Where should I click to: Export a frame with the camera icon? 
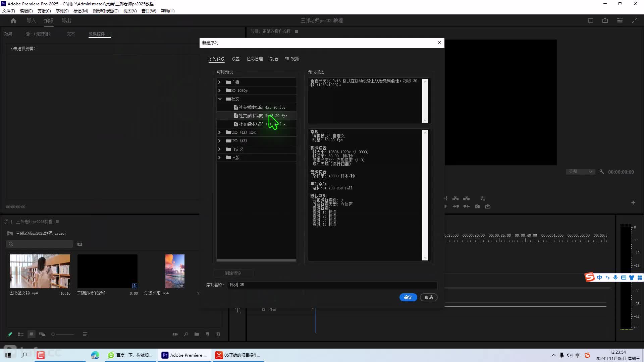tap(477, 206)
